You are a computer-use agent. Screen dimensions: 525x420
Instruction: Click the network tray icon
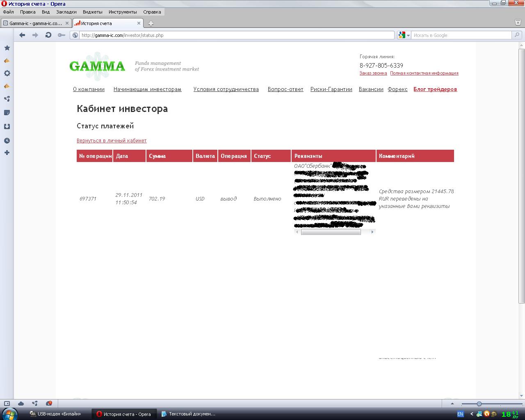pos(479,414)
